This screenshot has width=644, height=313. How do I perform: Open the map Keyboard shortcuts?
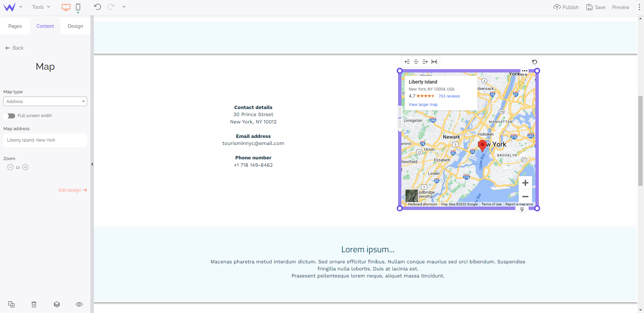pos(423,204)
